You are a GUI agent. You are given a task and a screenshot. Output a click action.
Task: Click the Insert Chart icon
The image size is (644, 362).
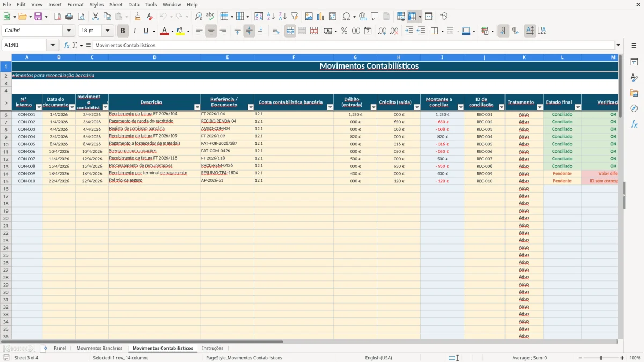point(321,17)
